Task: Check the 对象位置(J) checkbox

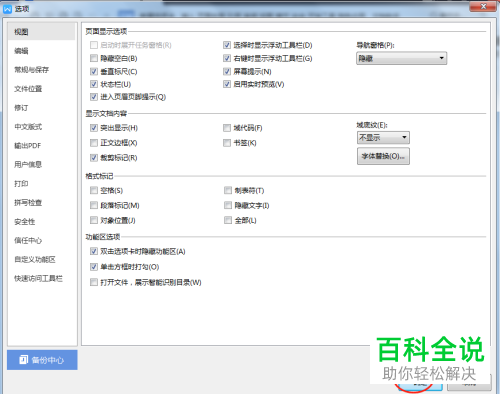Action: (x=94, y=220)
